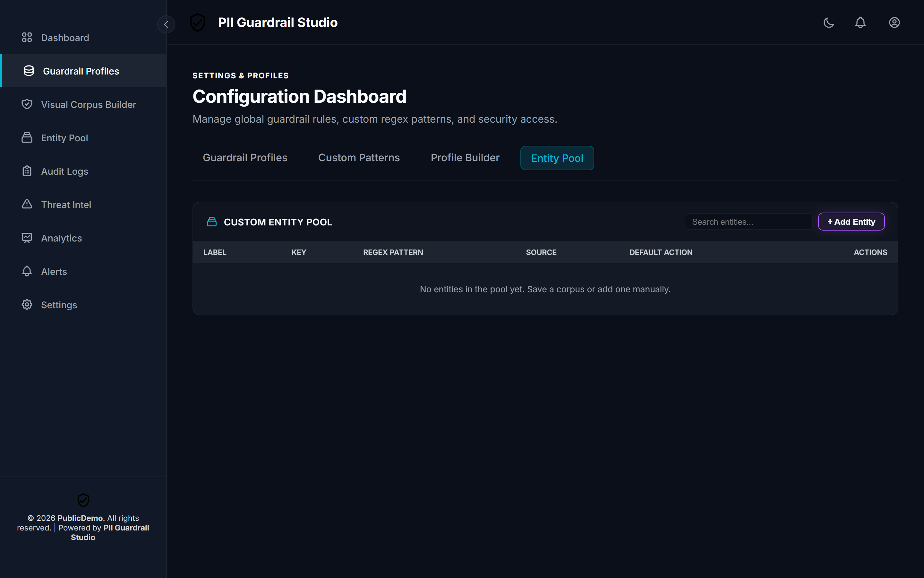924x578 pixels.
Task: Click the footer shield logo in sidebar
Action: point(83,500)
